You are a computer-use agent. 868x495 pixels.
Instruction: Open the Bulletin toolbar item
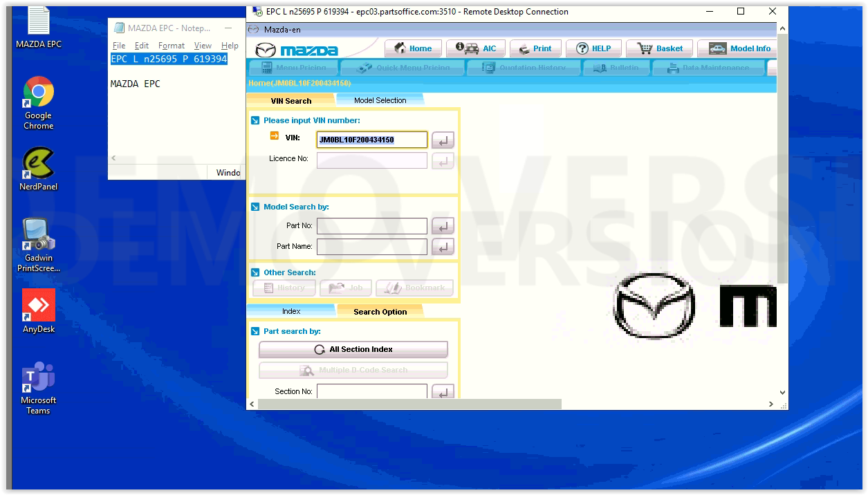point(617,68)
